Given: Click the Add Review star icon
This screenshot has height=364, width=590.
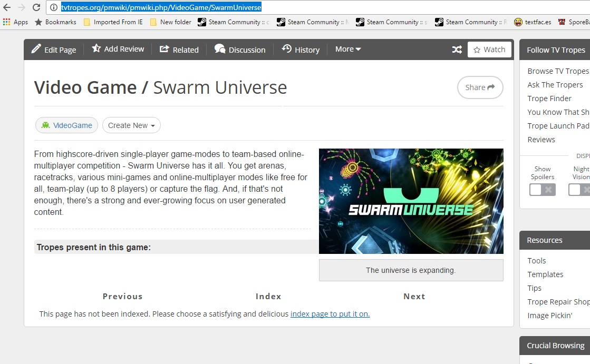Looking at the screenshot, I should pyautogui.click(x=96, y=48).
